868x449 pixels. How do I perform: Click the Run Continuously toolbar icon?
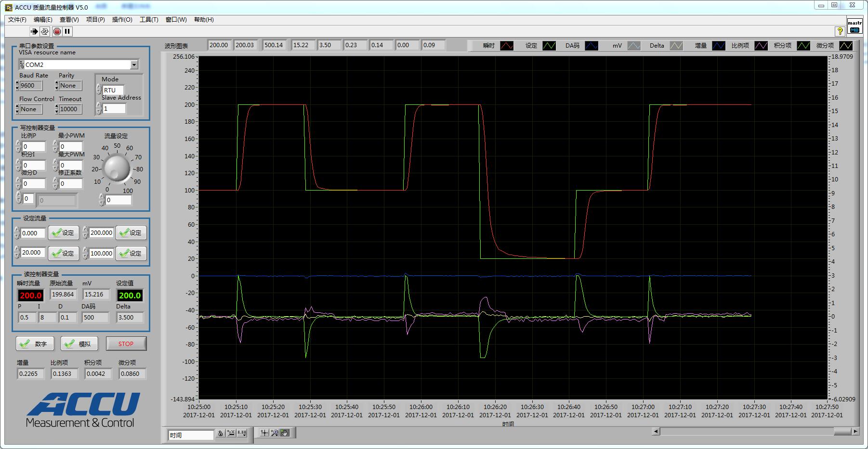(x=45, y=31)
